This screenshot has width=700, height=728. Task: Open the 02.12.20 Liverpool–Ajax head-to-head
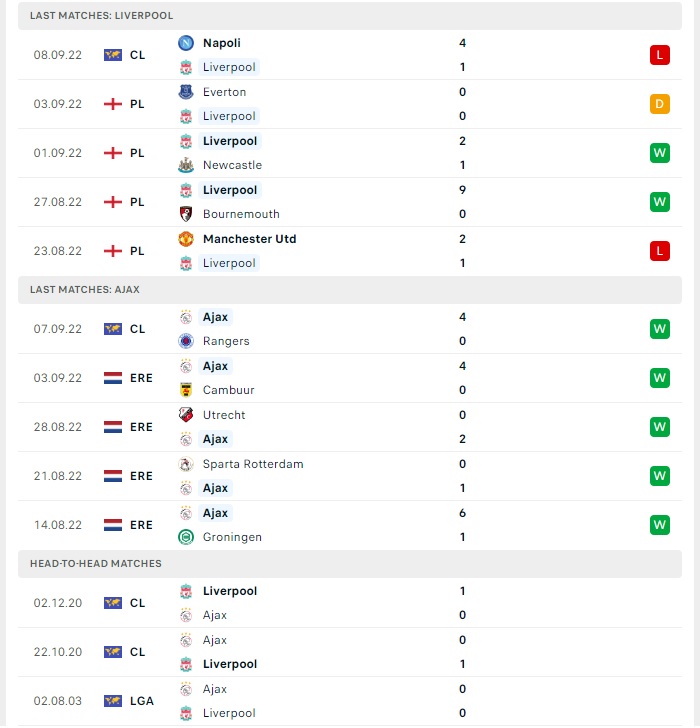click(350, 603)
